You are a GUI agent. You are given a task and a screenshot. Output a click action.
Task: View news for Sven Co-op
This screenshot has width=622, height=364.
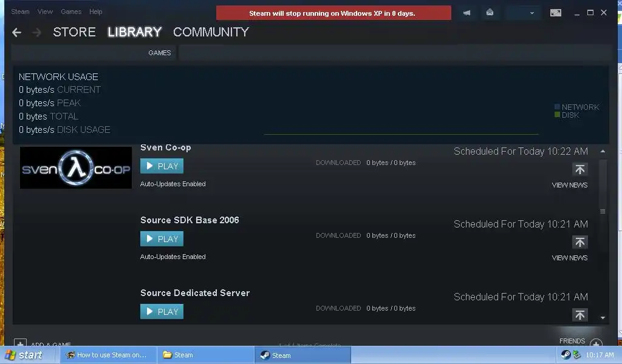pos(570,185)
